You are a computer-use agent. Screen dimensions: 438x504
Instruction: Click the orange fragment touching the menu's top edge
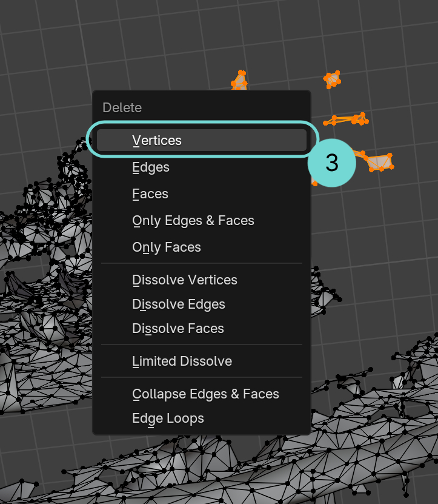pos(239,81)
